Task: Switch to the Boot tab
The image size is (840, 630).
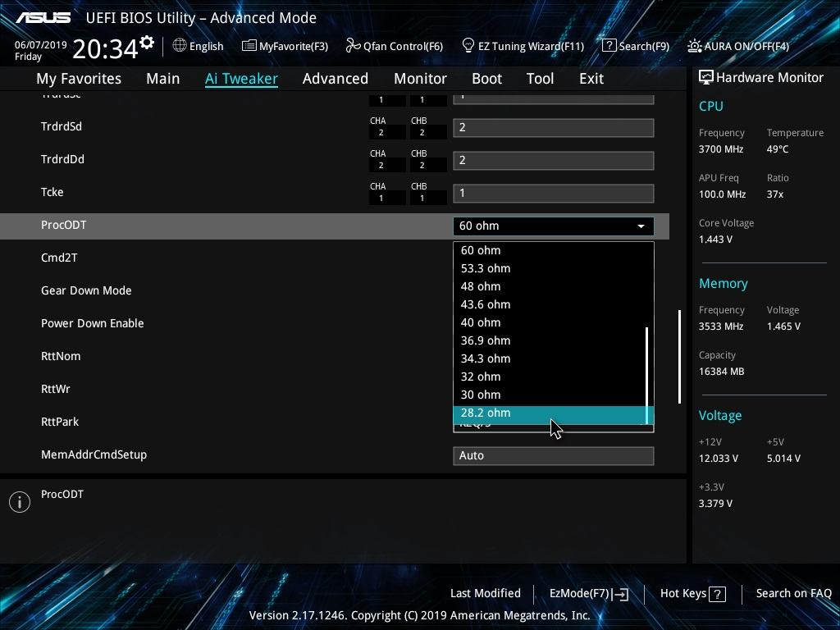Action: (486, 78)
